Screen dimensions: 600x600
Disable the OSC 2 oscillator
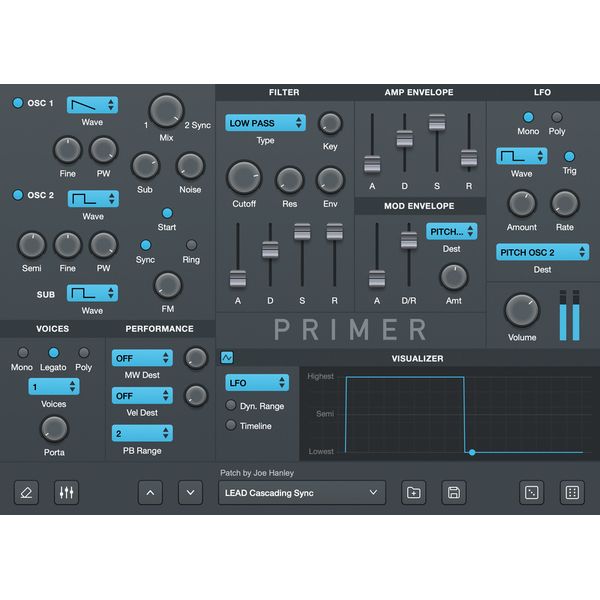click(x=17, y=195)
